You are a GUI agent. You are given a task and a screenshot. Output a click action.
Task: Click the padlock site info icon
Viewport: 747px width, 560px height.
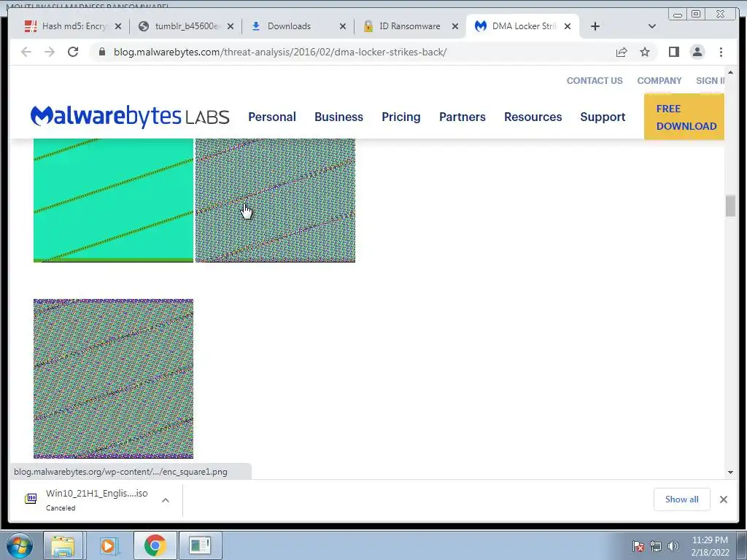click(101, 52)
